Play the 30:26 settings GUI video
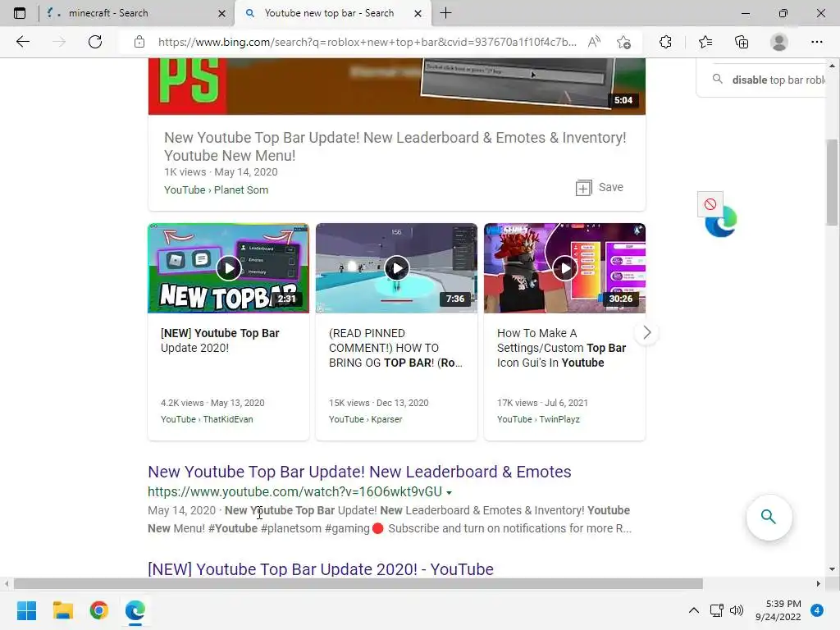Viewport: 840px width, 630px height. pyautogui.click(x=564, y=268)
